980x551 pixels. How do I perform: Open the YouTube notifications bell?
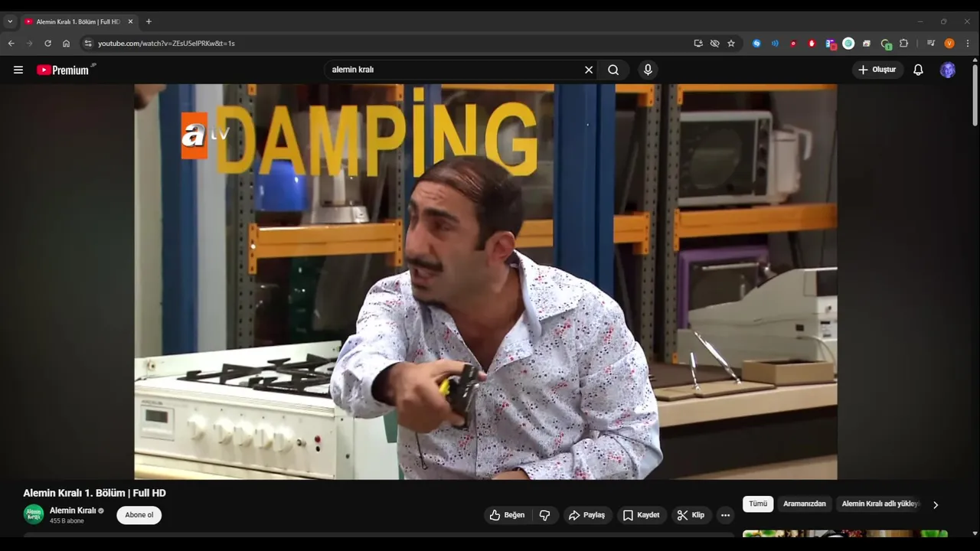point(918,70)
